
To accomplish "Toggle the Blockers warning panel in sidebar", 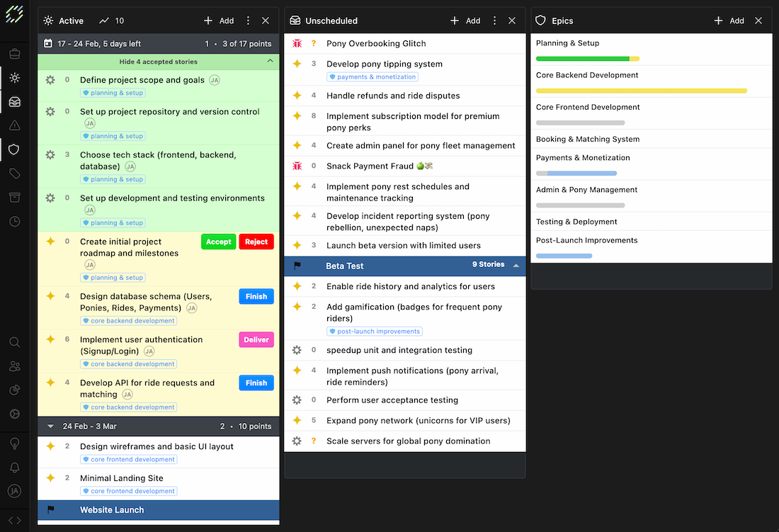I will tap(14, 125).
